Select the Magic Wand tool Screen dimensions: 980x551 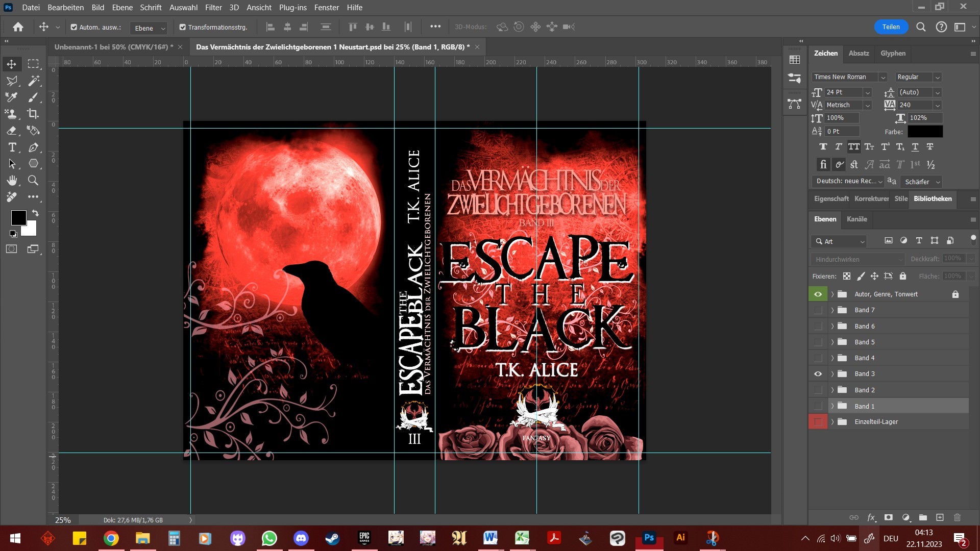(x=34, y=81)
